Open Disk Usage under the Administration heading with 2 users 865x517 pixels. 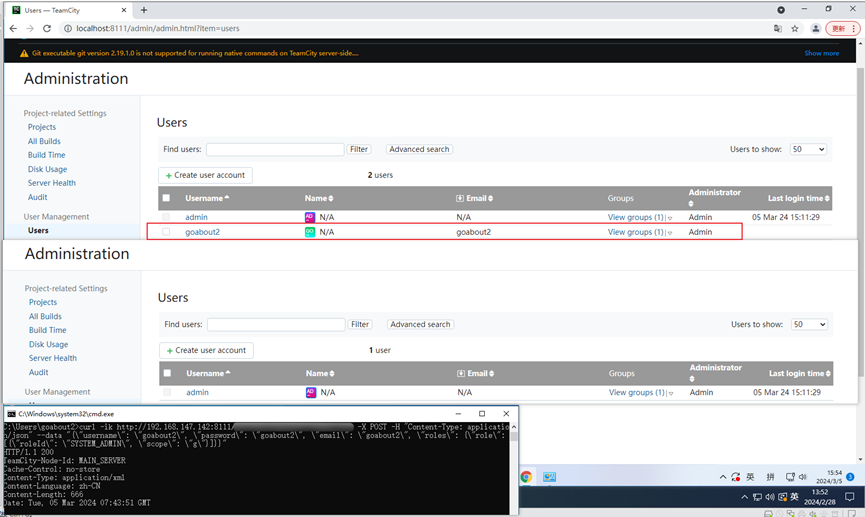point(47,169)
